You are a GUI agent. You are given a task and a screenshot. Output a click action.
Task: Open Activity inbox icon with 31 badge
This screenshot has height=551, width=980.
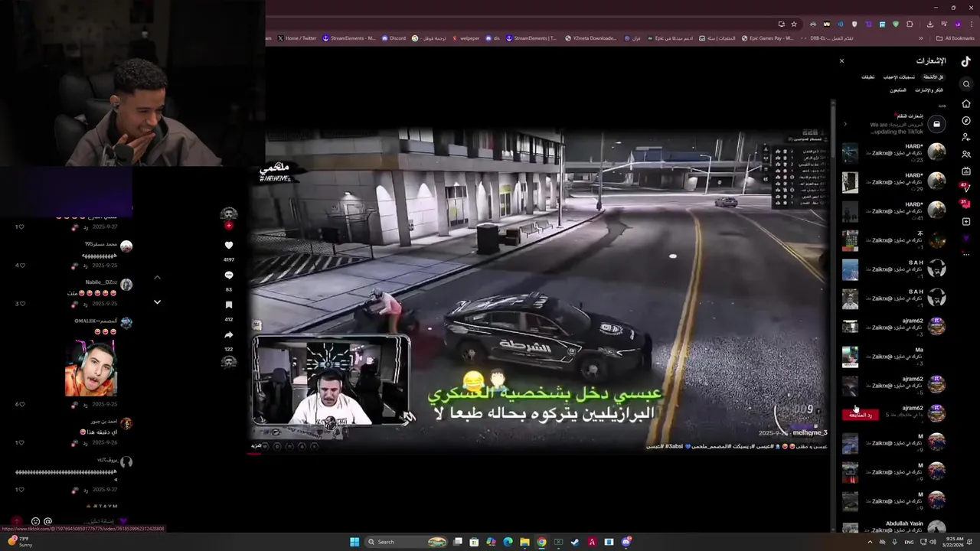(x=965, y=204)
